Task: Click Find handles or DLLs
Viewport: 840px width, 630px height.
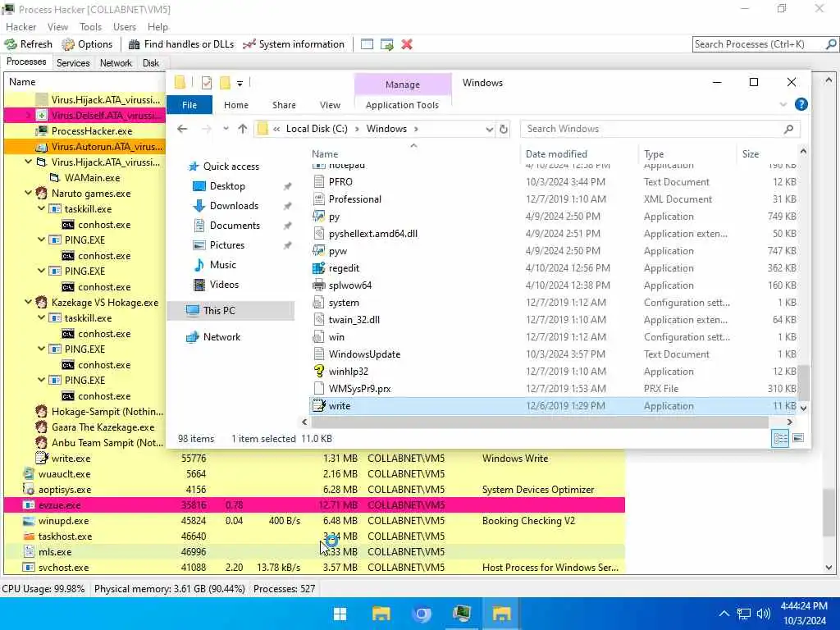Action: [x=181, y=44]
